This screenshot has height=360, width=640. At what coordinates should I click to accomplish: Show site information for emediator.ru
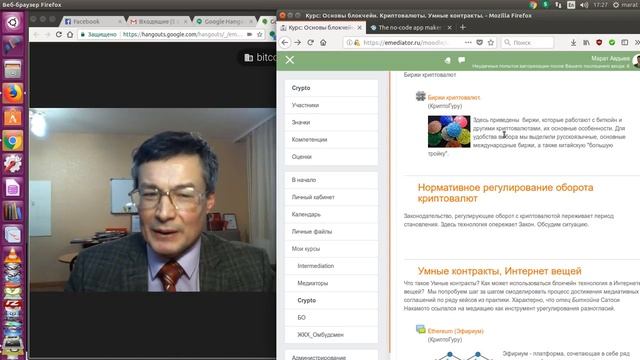(349, 42)
